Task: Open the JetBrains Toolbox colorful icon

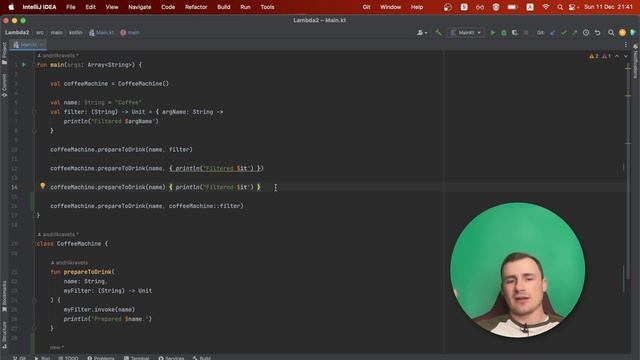Action: click(633, 33)
